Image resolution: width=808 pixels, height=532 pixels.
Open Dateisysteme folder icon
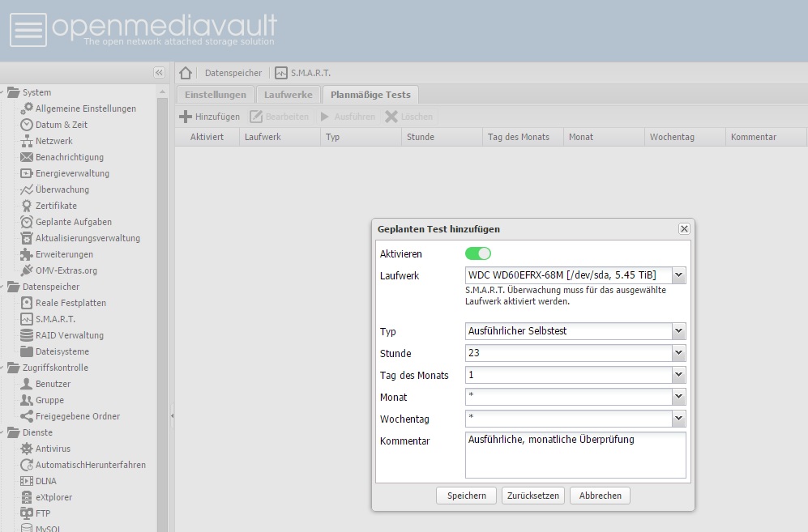point(27,351)
